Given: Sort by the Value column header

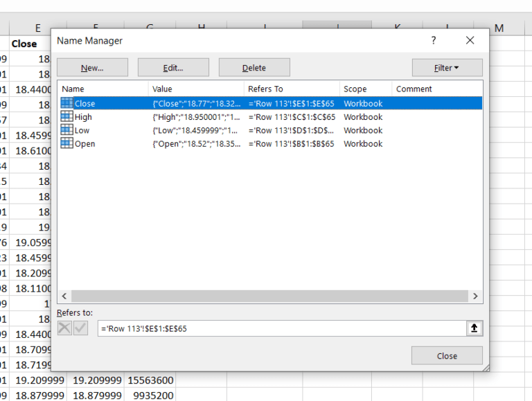Looking at the screenshot, I should [196, 89].
